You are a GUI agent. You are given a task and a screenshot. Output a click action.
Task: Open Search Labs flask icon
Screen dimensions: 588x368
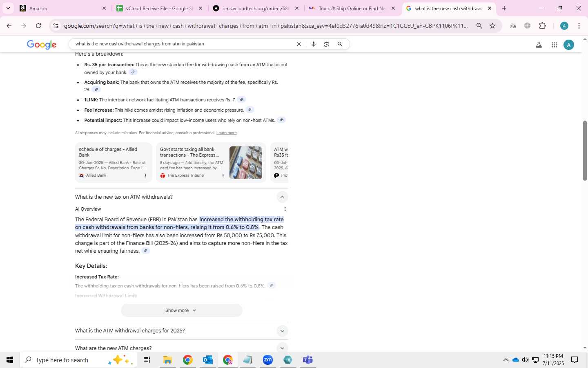(x=539, y=45)
